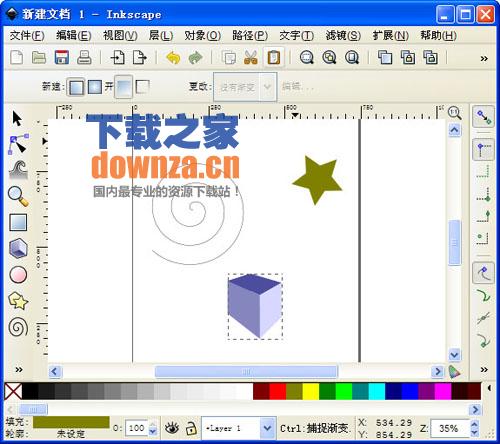Expand the toolbox overflow chevron
Image resolution: width=500 pixels, height=444 pixels.
(19, 369)
